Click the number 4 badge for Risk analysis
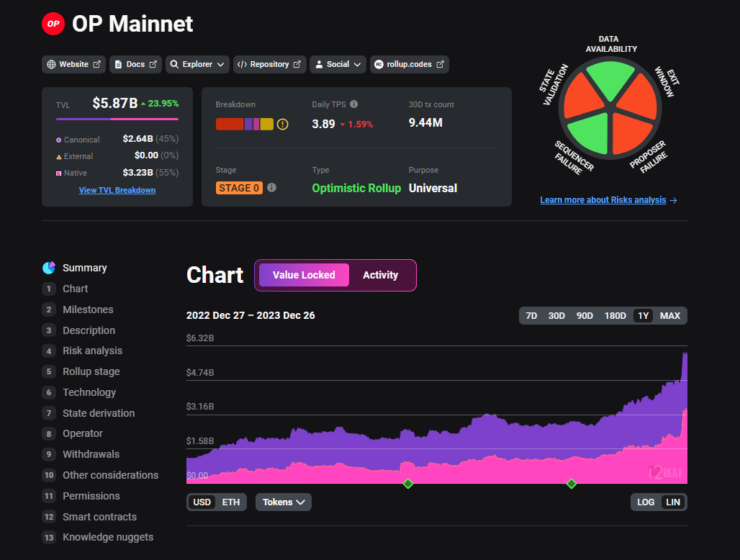This screenshot has width=740, height=560. pyautogui.click(x=49, y=351)
